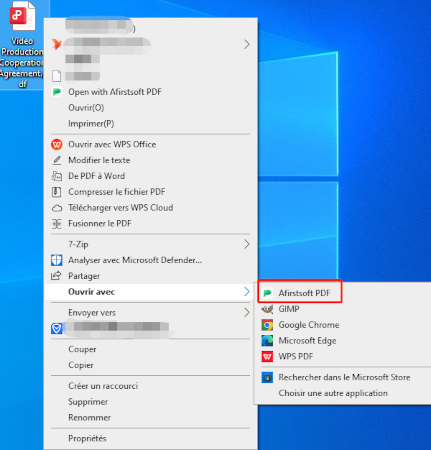Choose De PDF à Word

(150, 176)
